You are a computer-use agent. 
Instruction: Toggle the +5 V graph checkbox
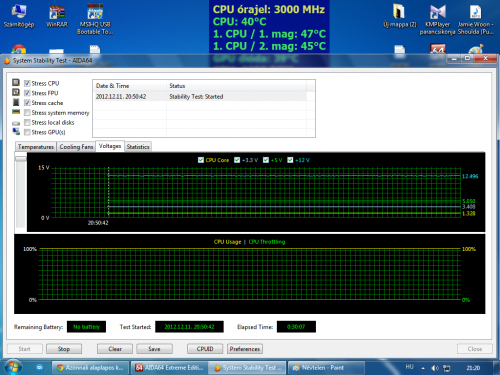(x=266, y=160)
